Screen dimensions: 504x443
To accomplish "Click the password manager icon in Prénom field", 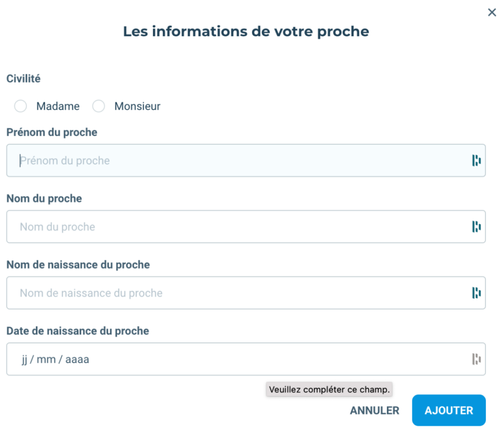I will (476, 160).
